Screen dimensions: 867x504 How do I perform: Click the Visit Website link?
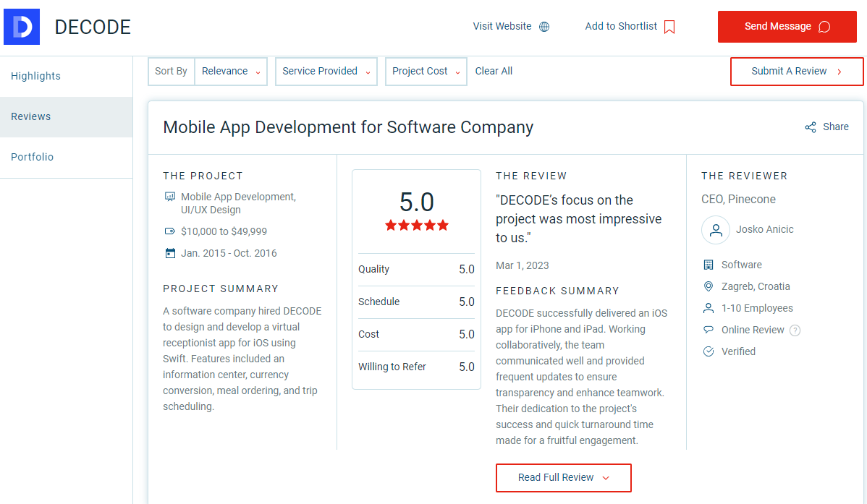pyautogui.click(x=511, y=27)
